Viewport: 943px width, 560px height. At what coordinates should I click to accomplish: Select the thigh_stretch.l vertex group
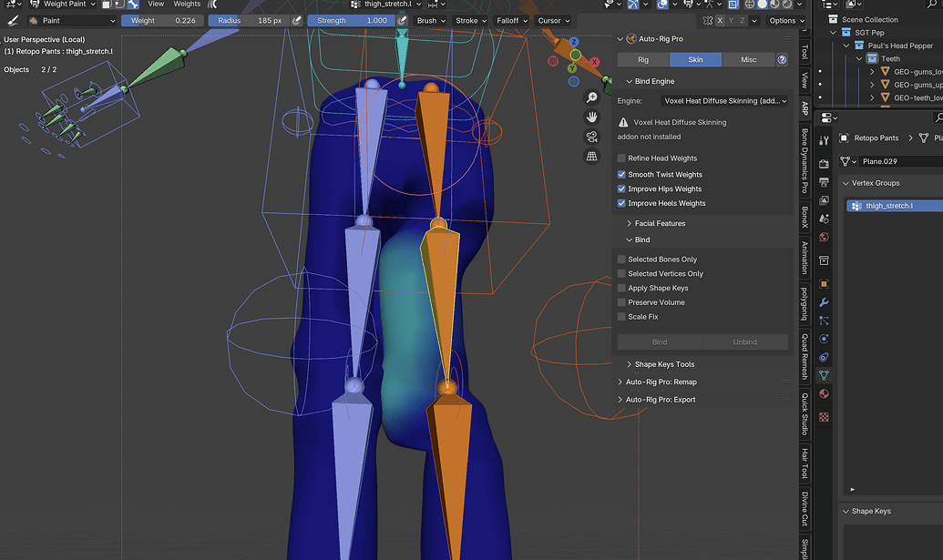pos(895,206)
